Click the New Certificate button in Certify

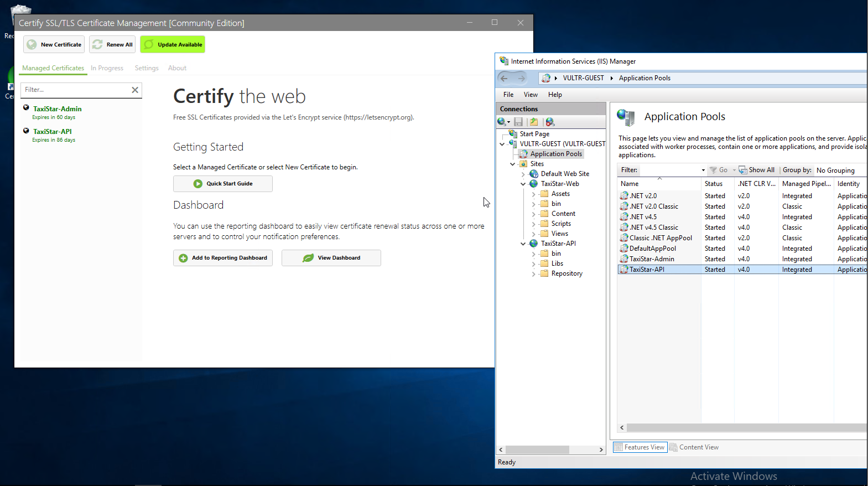point(54,44)
